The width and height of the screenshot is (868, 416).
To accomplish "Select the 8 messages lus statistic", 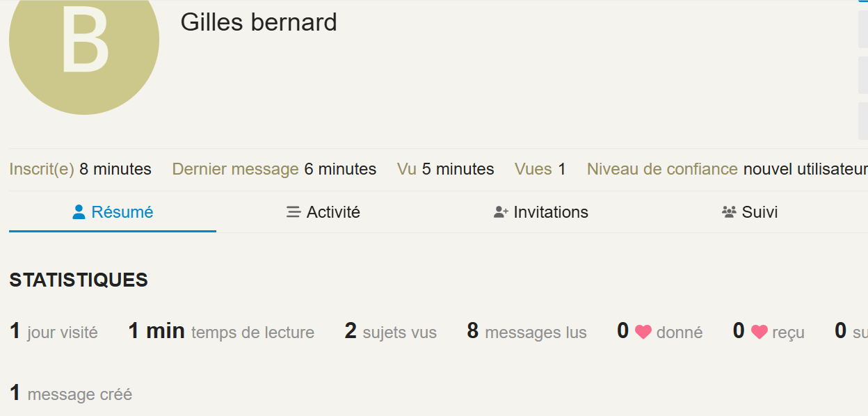I will 527,332.
